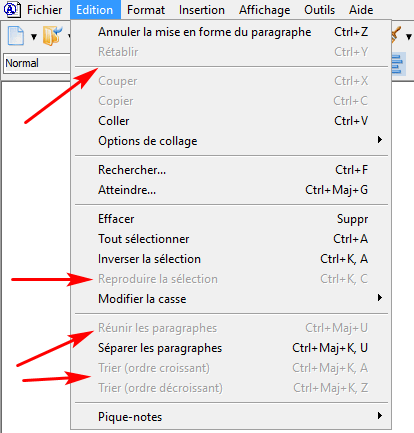Viewport: 414px width, 433px height.
Task: Click the open folder icon
Action: tap(53, 36)
